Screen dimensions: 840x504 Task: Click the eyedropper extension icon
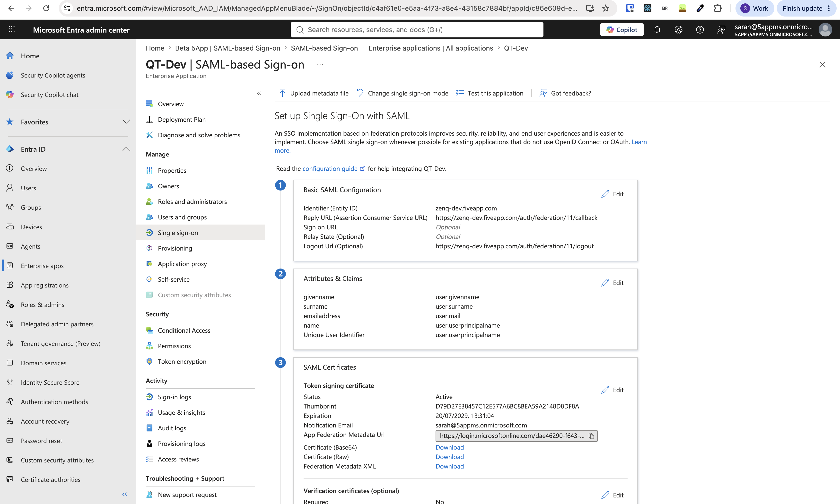point(700,8)
